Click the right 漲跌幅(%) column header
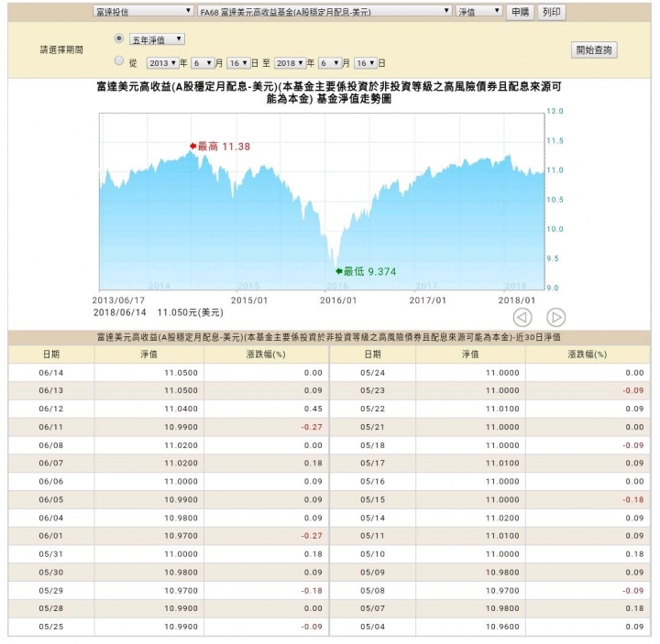 588,355
